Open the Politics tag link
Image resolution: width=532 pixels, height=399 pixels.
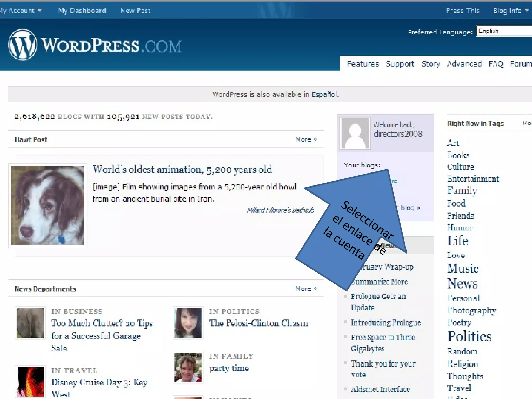tap(470, 336)
